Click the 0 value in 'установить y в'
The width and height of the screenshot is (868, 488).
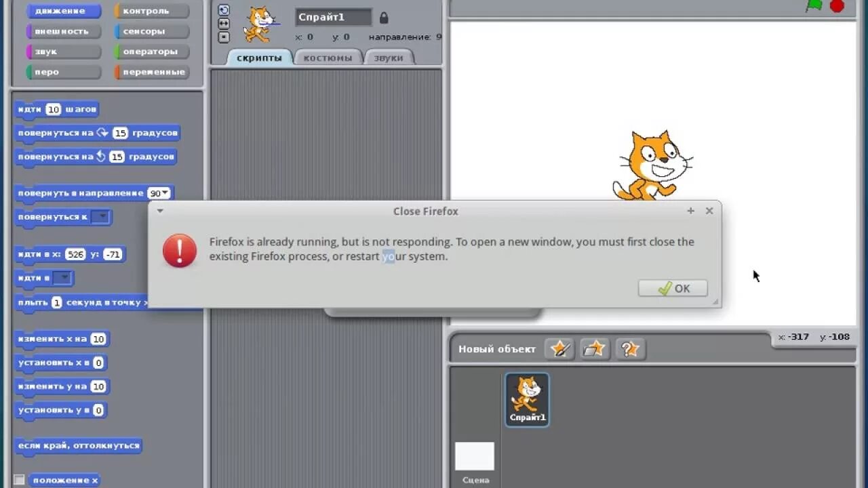pyautogui.click(x=98, y=410)
